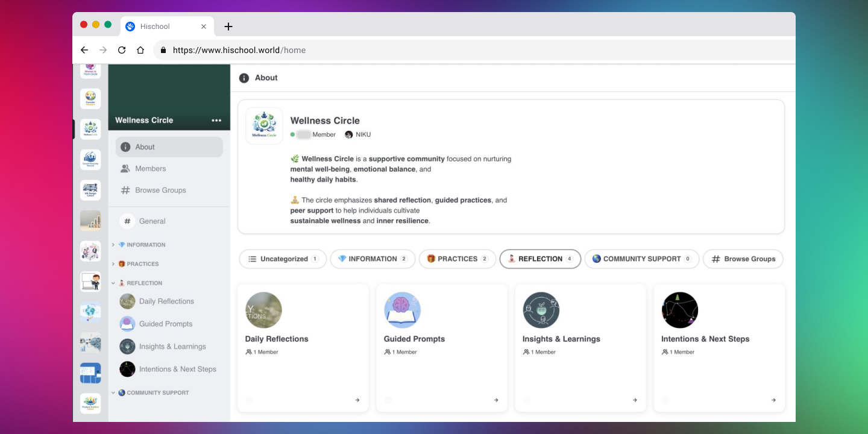Image resolution: width=868 pixels, height=434 pixels.
Task: Click the arrow icon on the Daily Reflections card
Action: (x=357, y=400)
